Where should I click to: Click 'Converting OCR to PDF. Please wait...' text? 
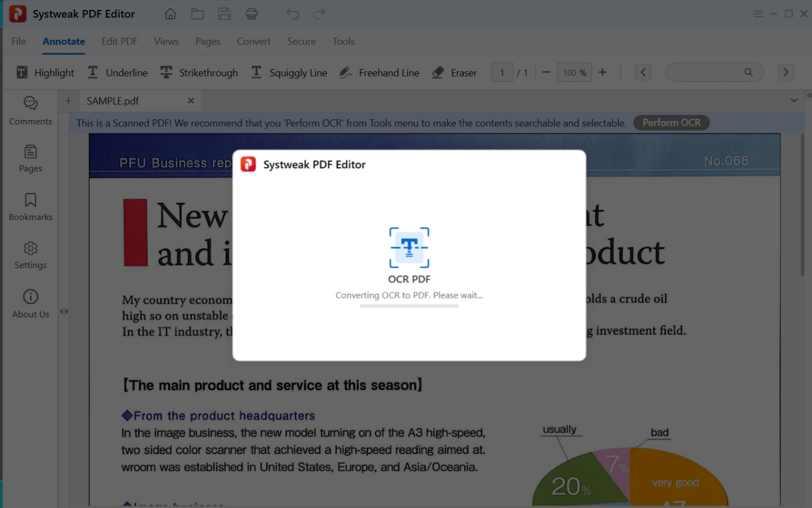409,295
